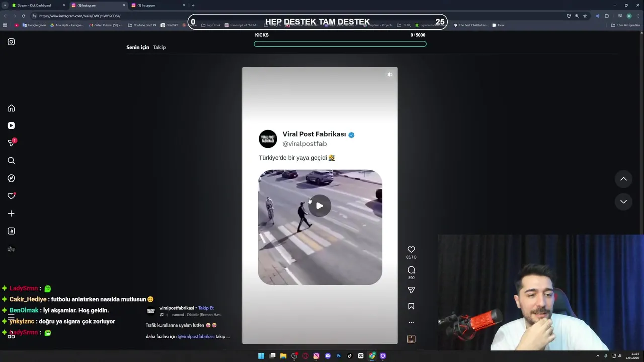Open the tab search dropdown in Chrome

click(4, 5)
